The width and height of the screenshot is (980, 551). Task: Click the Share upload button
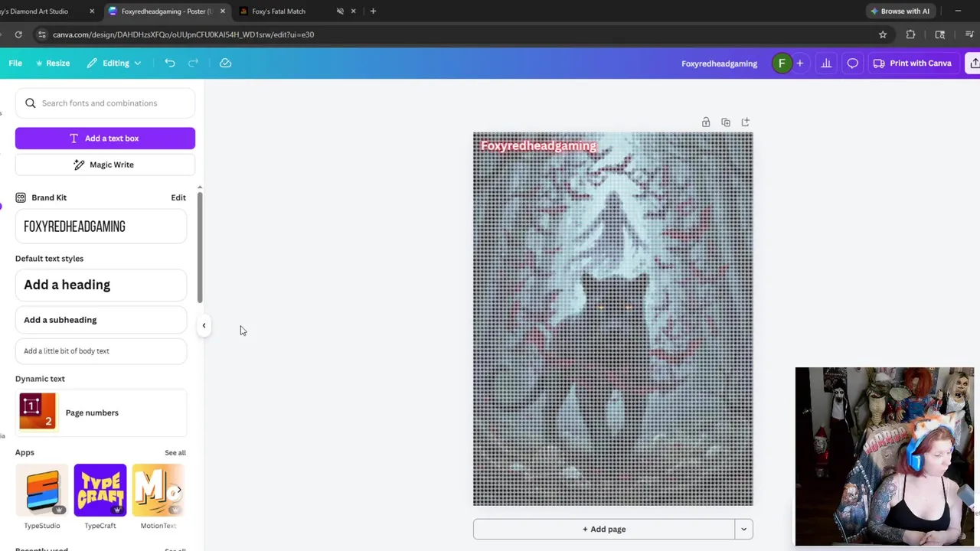point(974,64)
